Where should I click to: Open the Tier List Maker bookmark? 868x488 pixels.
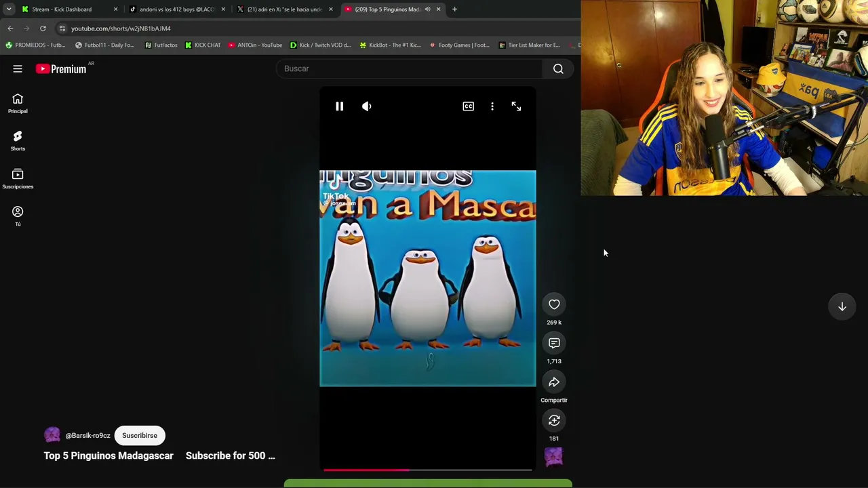(529, 45)
